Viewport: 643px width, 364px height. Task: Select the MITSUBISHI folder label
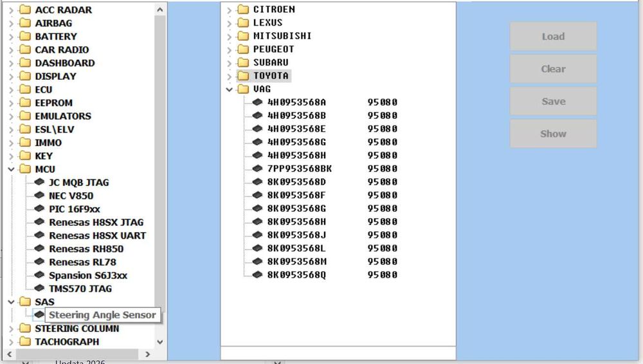[282, 36]
